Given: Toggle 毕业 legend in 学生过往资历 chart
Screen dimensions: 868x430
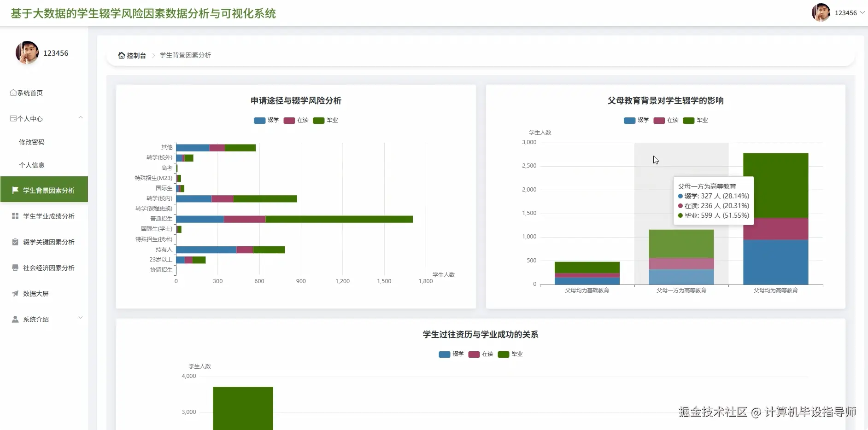Looking at the screenshot, I should [x=510, y=354].
